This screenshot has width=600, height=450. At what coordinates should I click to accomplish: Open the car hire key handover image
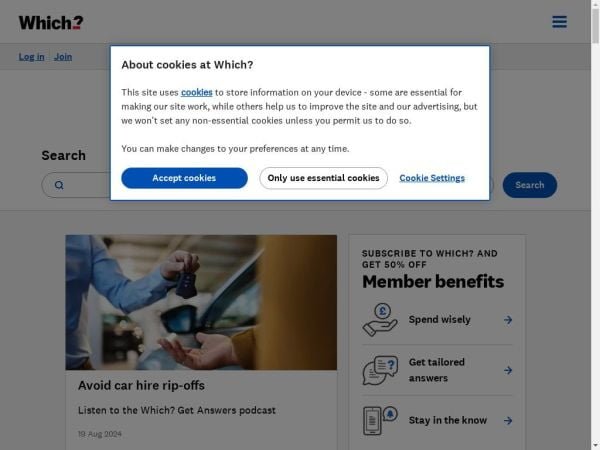click(201, 302)
